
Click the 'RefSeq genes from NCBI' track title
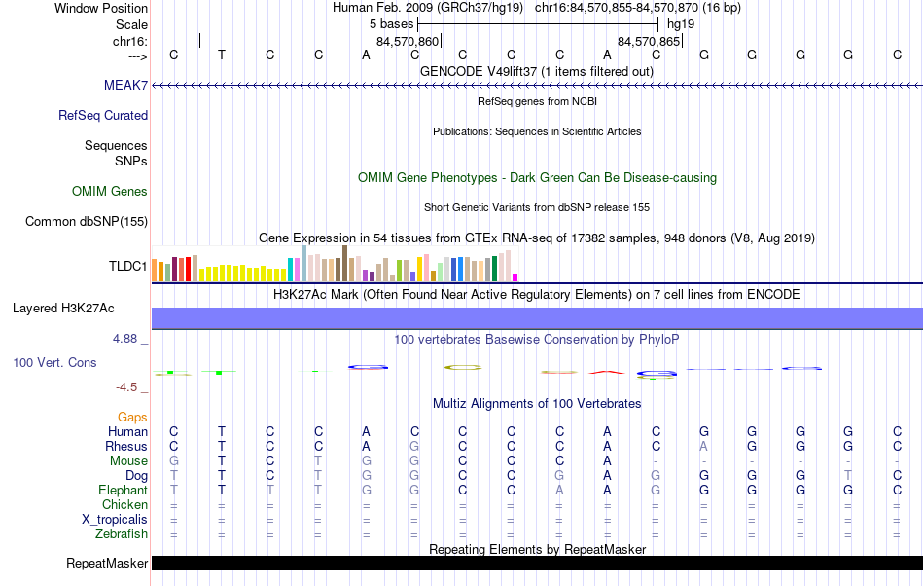[537, 101]
